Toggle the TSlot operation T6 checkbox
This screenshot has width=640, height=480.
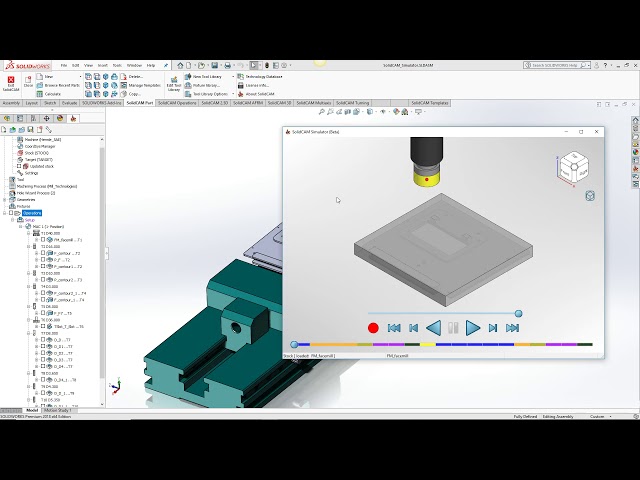click(43, 327)
